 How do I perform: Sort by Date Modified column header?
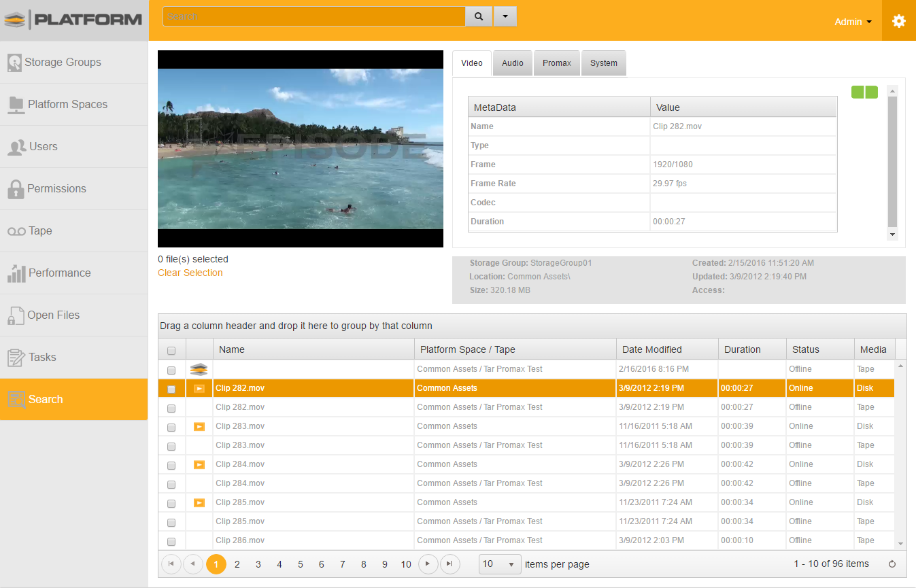667,349
